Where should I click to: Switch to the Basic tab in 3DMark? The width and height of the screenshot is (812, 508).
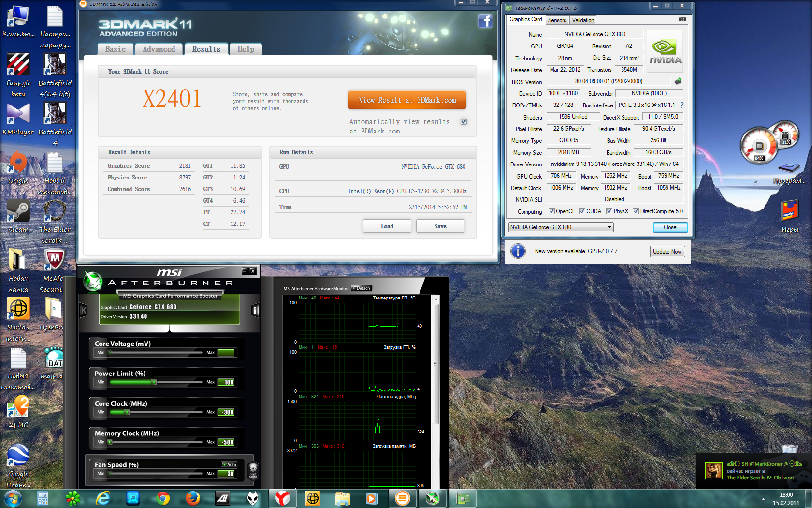click(x=116, y=49)
